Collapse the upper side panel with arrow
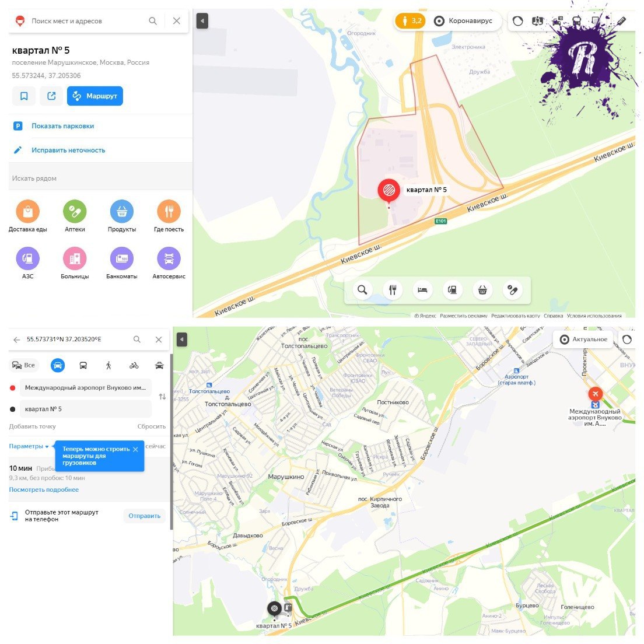644x644 pixels. [202, 21]
